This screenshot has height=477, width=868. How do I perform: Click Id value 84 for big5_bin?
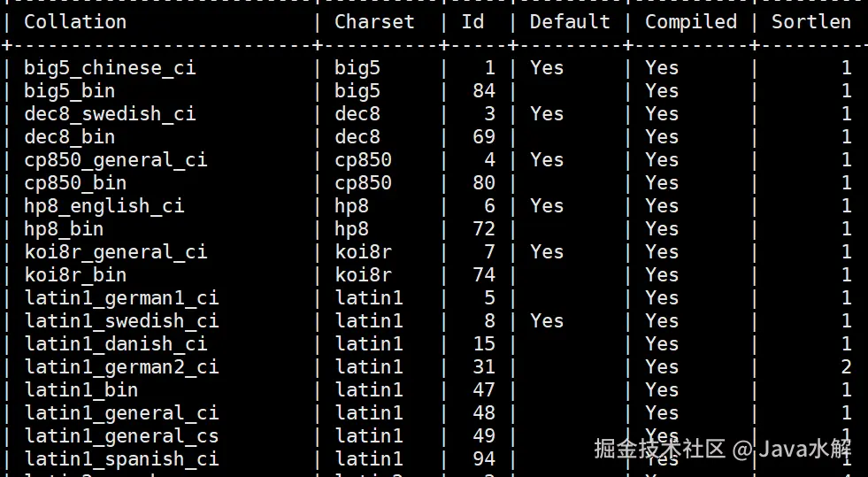pyautogui.click(x=484, y=90)
